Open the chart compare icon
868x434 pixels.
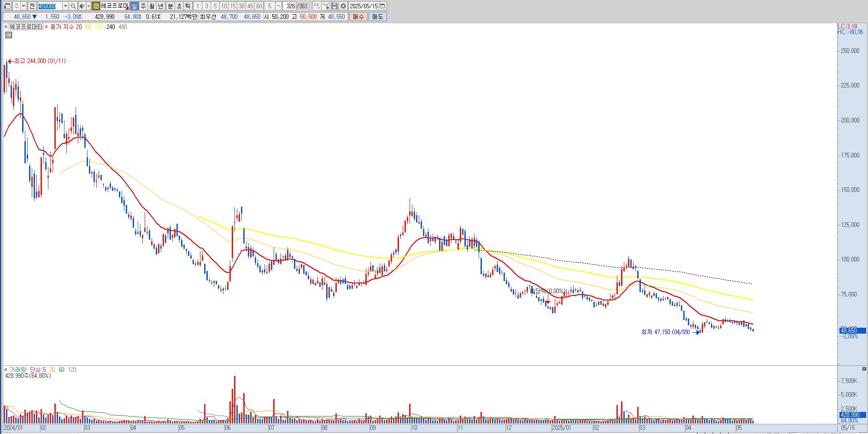(317, 6)
